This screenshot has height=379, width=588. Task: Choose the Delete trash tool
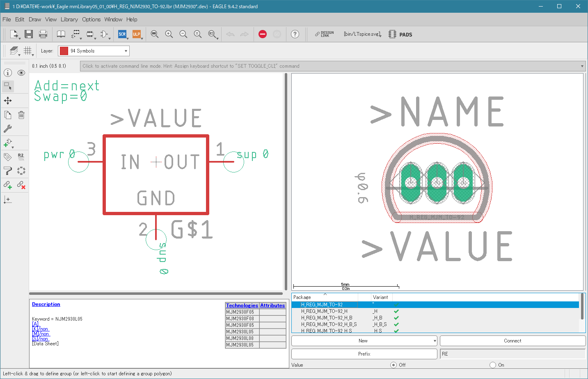click(x=21, y=115)
